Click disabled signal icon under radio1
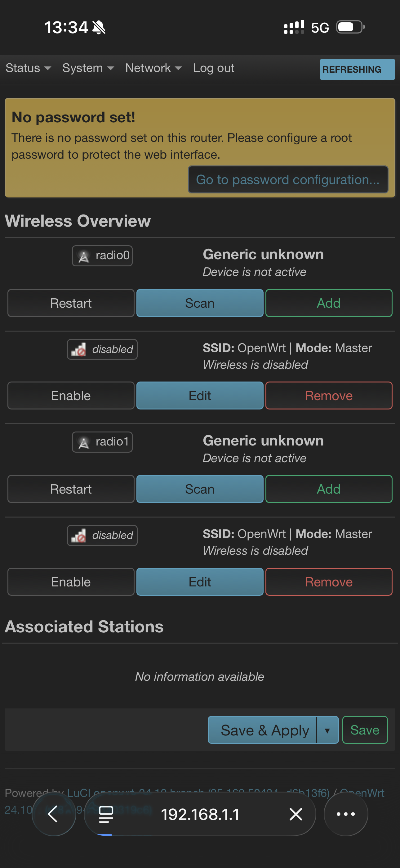This screenshot has width=400, height=868. (79, 536)
